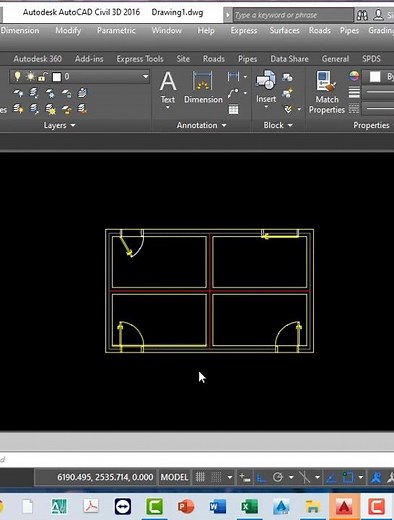
Task: Click Thaw All Layers icon
Action: click(50, 109)
